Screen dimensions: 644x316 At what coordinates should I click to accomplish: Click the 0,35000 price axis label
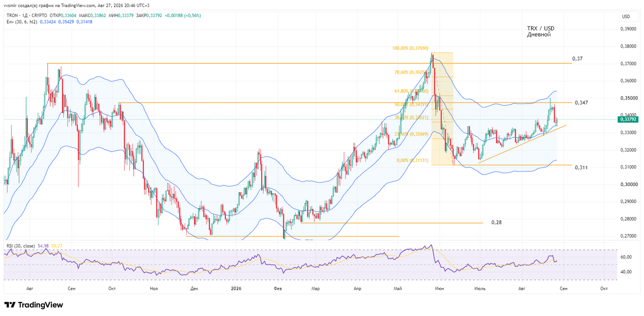pos(628,98)
